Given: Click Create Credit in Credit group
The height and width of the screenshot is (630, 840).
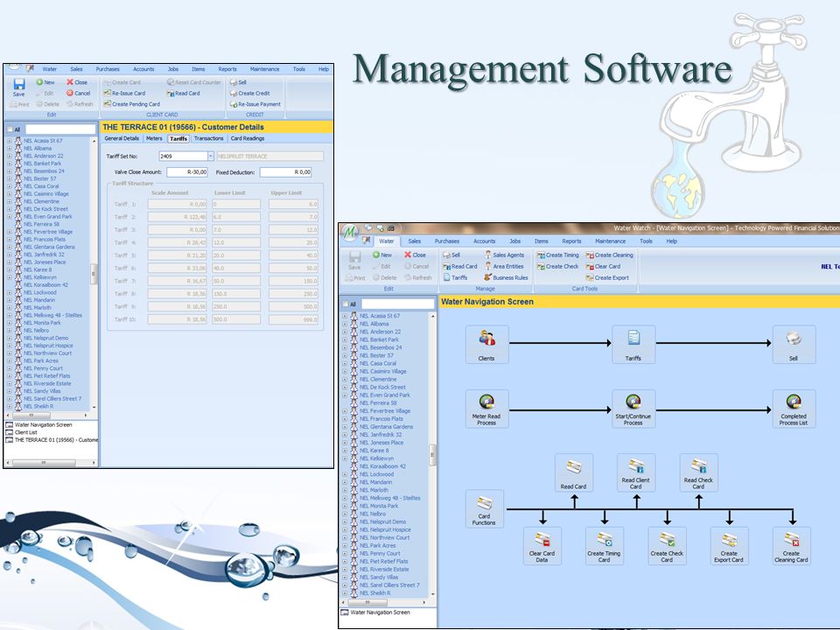Looking at the screenshot, I should coord(249,94).
